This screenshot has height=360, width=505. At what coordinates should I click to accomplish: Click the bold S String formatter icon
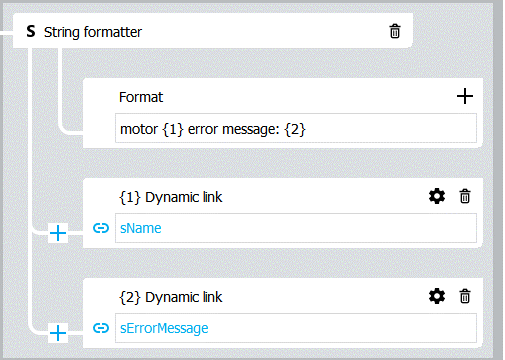pos(31,31)
